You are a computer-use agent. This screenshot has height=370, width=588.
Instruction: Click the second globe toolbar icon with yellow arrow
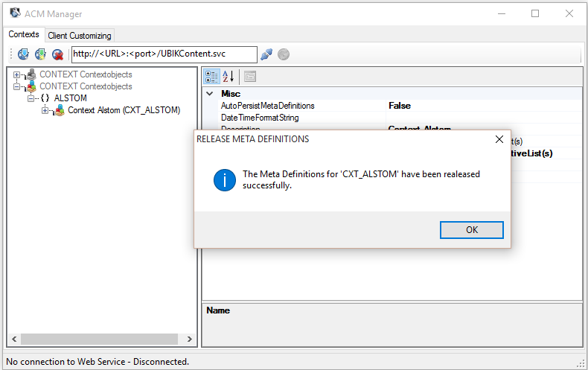40,54
